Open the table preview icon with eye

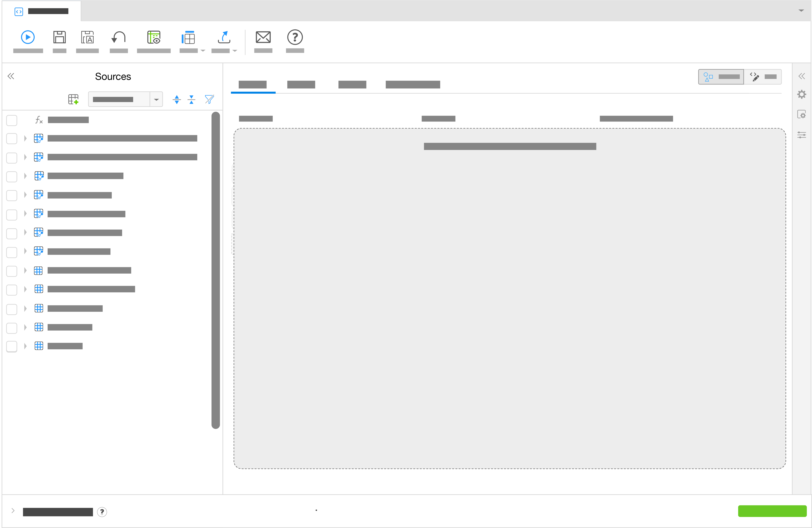[x=154, y=37]
